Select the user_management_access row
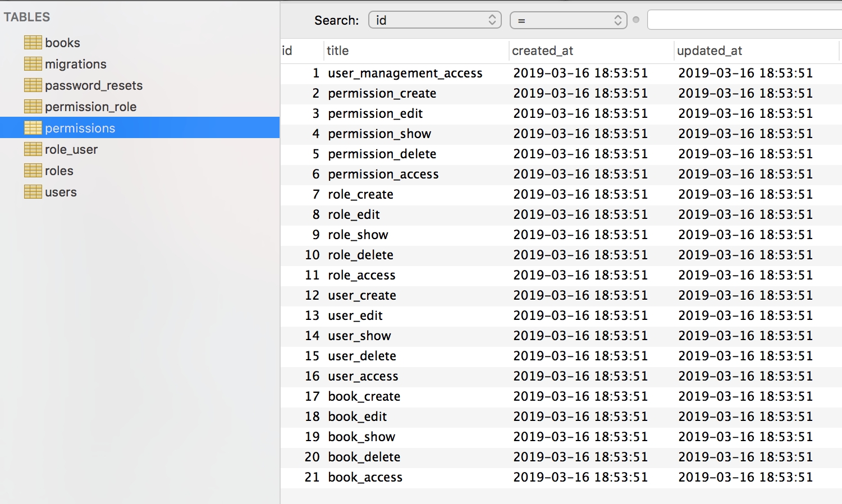This screenshot has height=504, width=842. (405, 73)
